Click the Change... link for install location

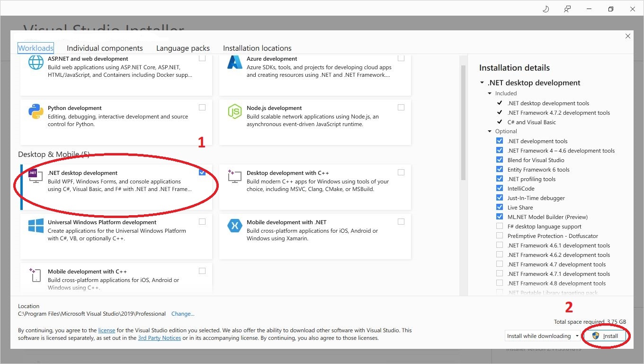pos(183,313)
